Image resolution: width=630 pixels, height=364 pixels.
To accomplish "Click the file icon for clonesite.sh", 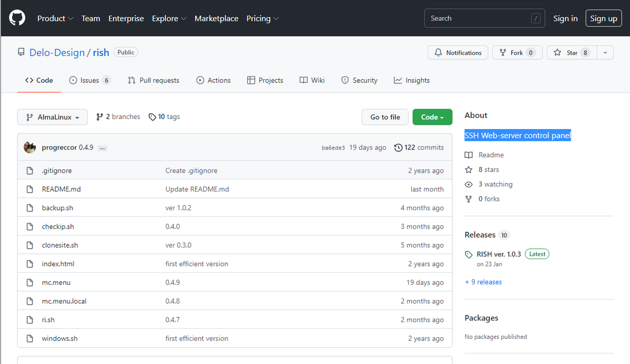I will point(30,245).
